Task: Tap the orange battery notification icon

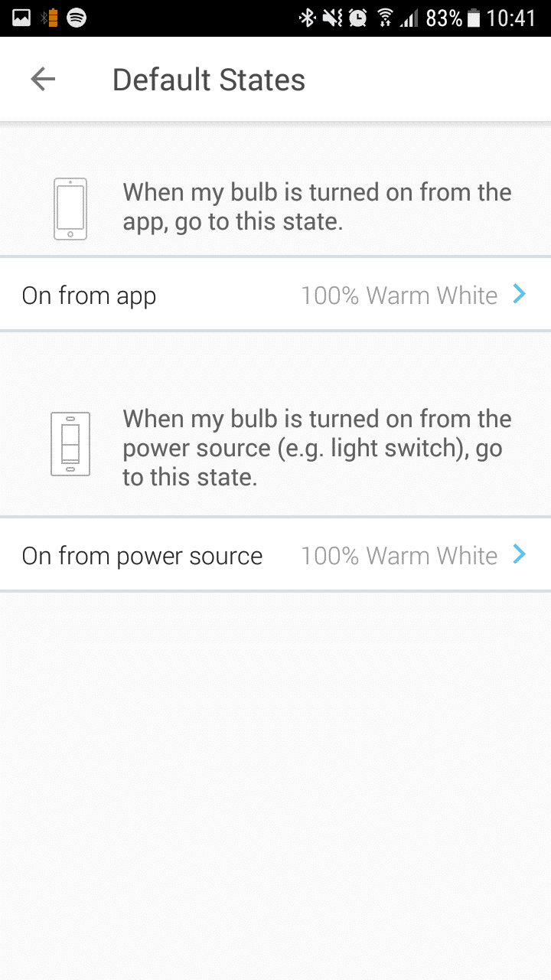Action: click(x=49, y=18)
